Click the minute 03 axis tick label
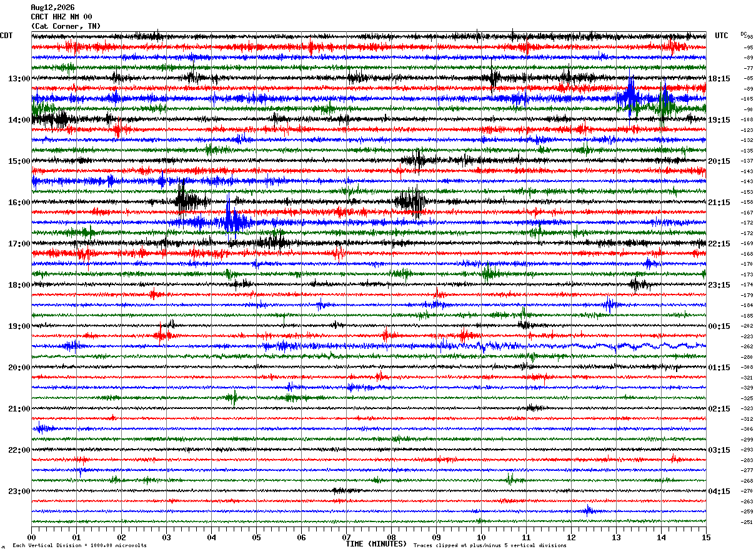 166,537
